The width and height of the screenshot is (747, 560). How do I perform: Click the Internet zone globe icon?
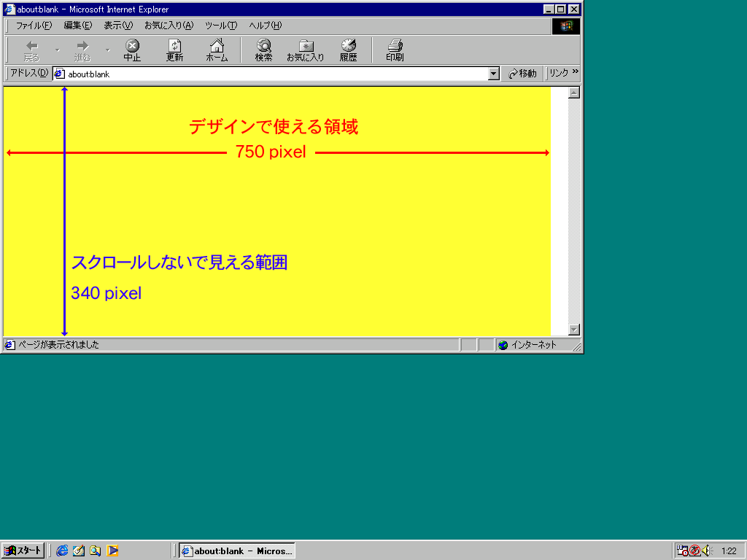coord(503,345)
